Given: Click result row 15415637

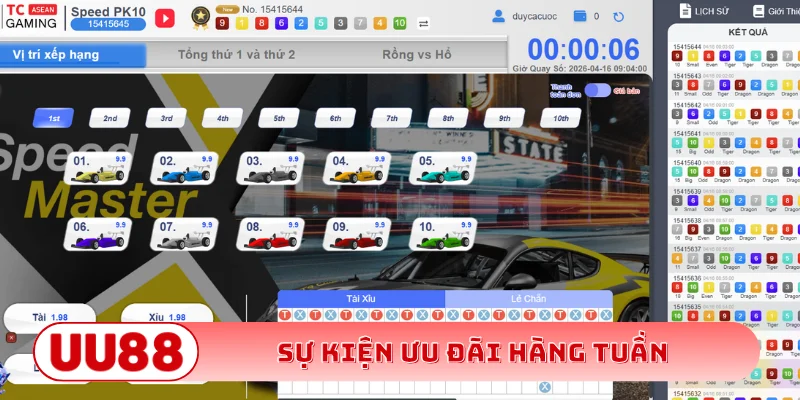Looking at the screenshot, I should tap(735, 258).
